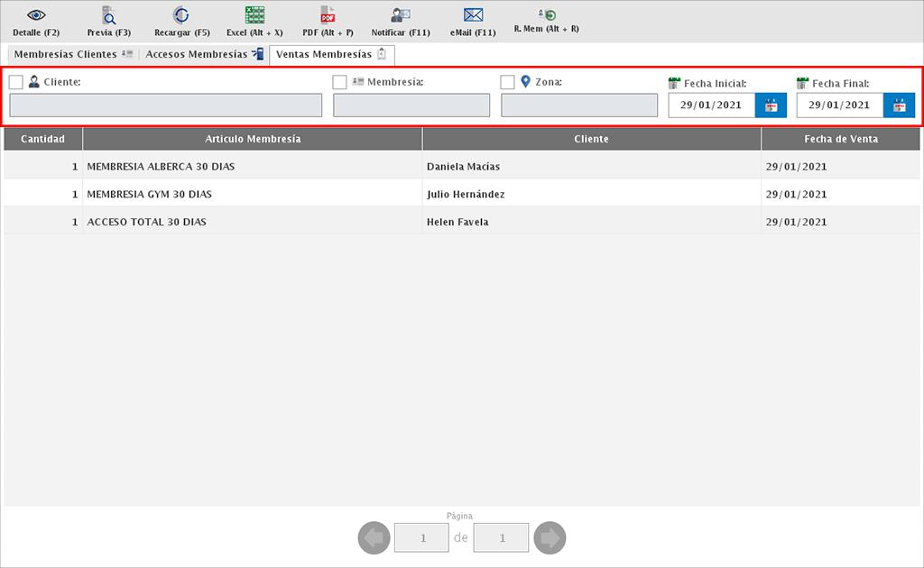Tick the Membresía filter checkbox

click(x=339, y=82)
